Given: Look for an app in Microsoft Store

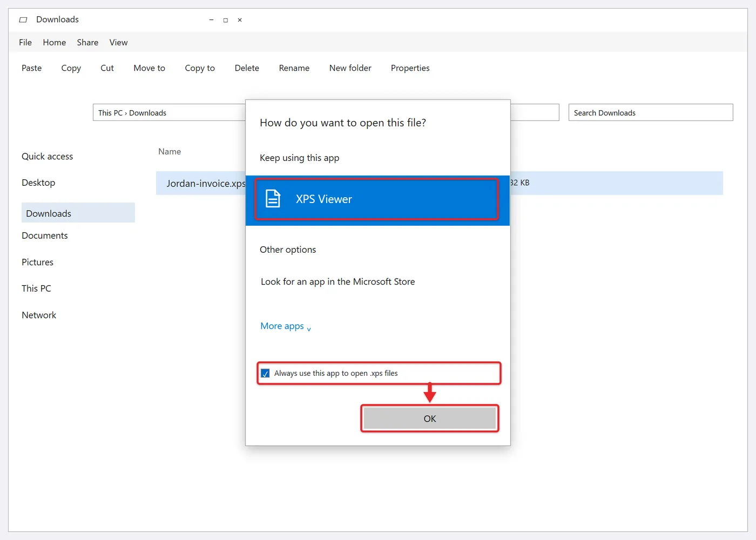Looking at the screenshot, I should (337, 281).
